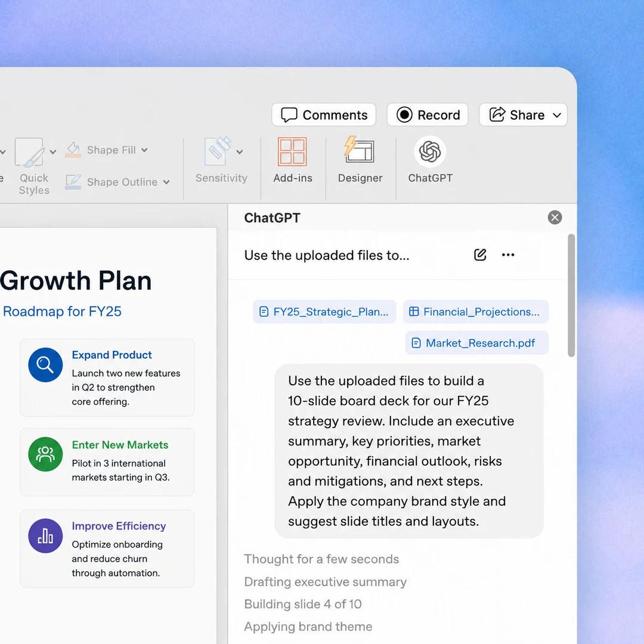Screen dimensions: 644x644
Task: Expand the Quick Styles dropdown arrow
Action: coord(53,152)
